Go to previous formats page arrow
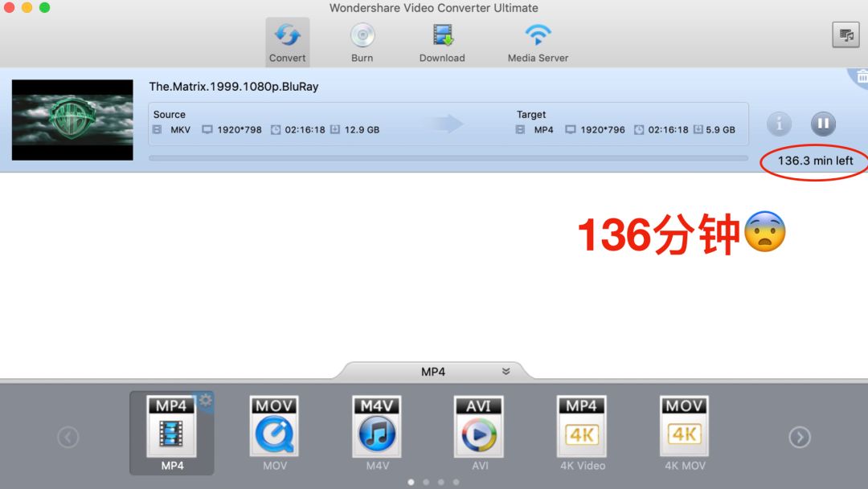Screen dimensions: 868x489 (68, 437)
